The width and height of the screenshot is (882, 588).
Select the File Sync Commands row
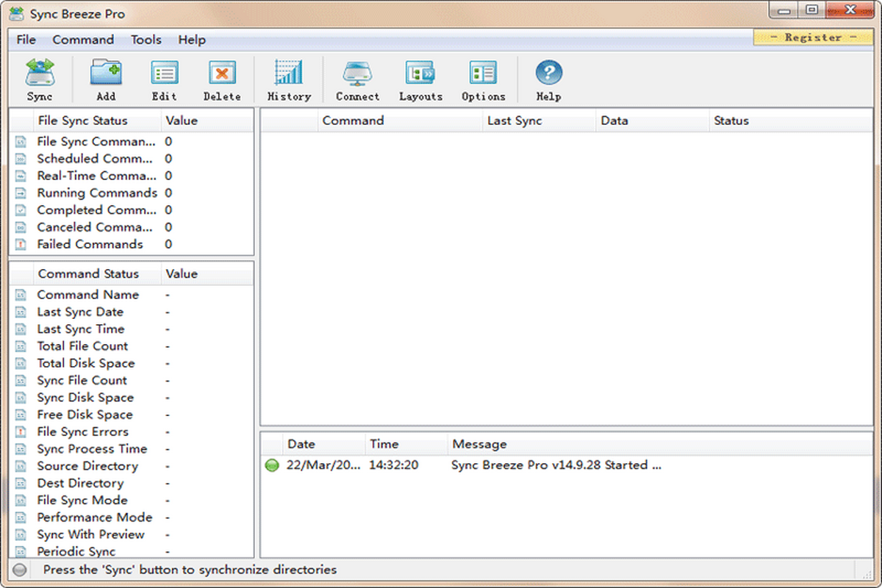click(x=132, y=142)
